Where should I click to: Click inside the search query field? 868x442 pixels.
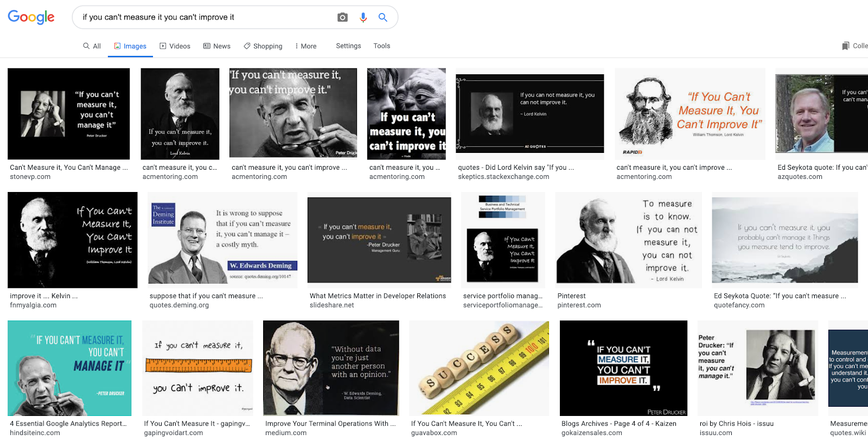click(x=206, y=17)
